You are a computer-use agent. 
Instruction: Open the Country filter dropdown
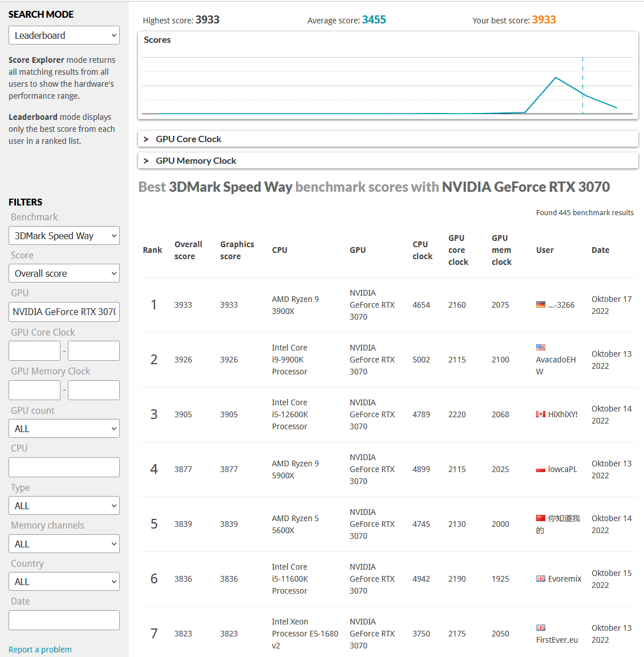64,582
